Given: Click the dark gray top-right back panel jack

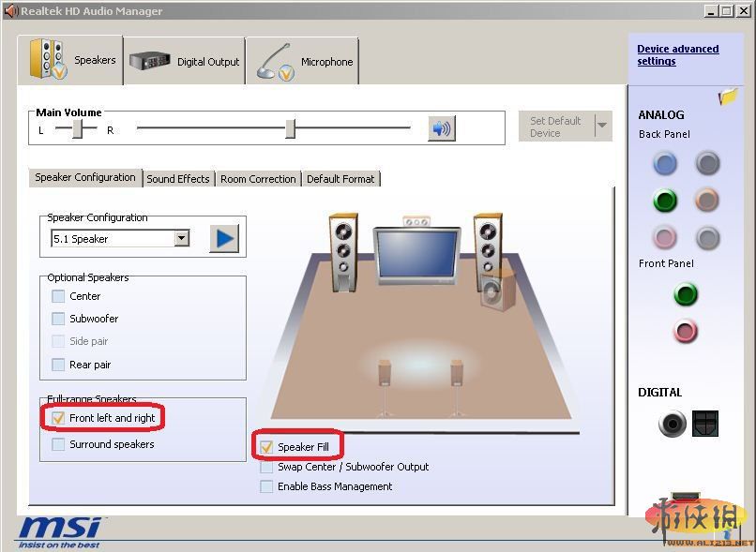Looking at the screenshot, I should [707, 163].
